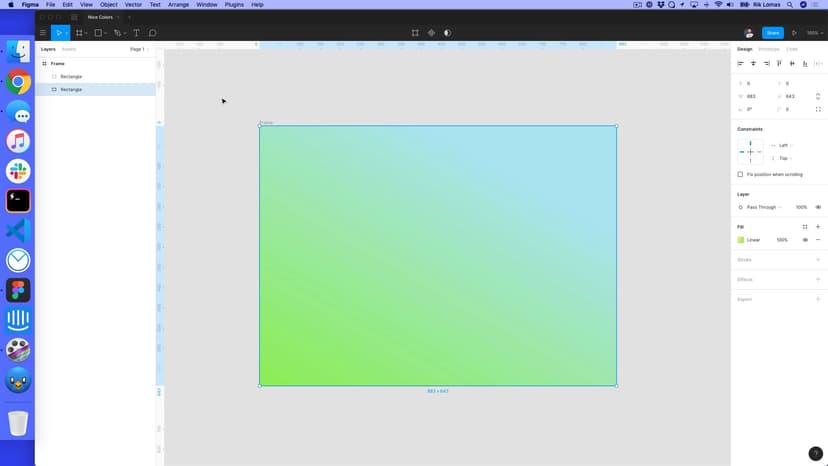Toggle layer visibility eye in Layer section
Viewport: 828px width, 466px height.
click(818, 207)
